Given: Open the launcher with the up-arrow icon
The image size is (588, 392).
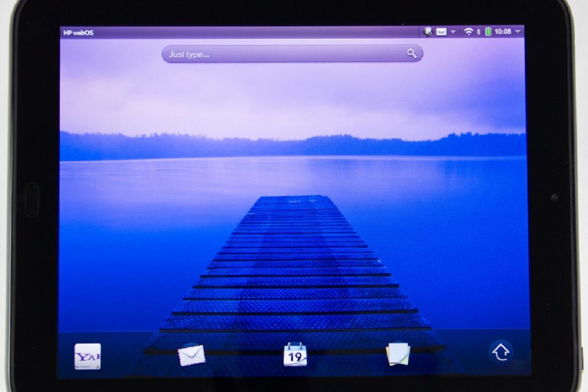Looking at the screenshot, I should (501, 352).
